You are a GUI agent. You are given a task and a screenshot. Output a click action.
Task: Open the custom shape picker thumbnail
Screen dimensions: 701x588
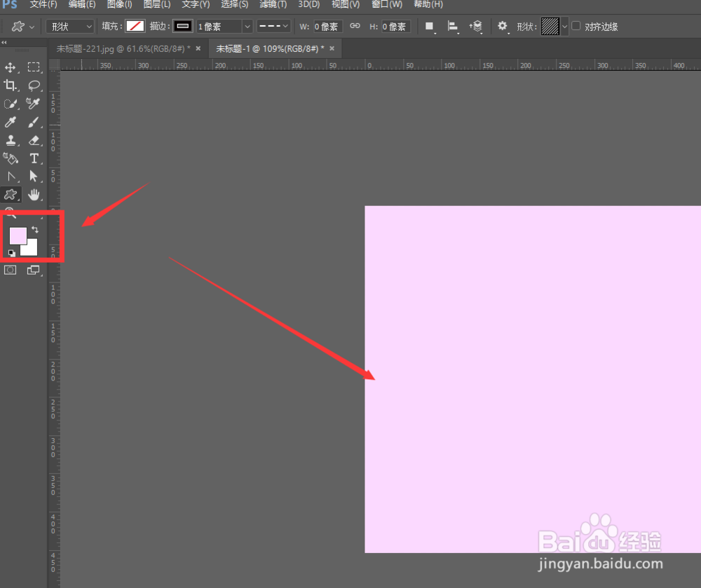(x=550, y=27)
